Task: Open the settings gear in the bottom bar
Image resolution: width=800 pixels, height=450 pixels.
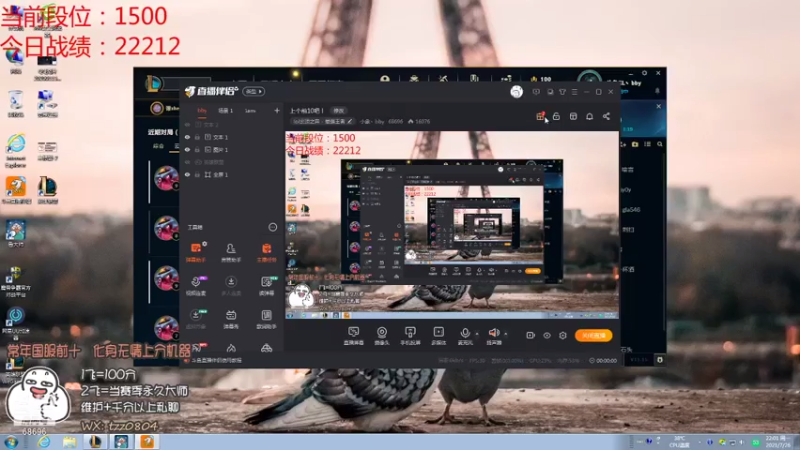Action: (563, 335)
